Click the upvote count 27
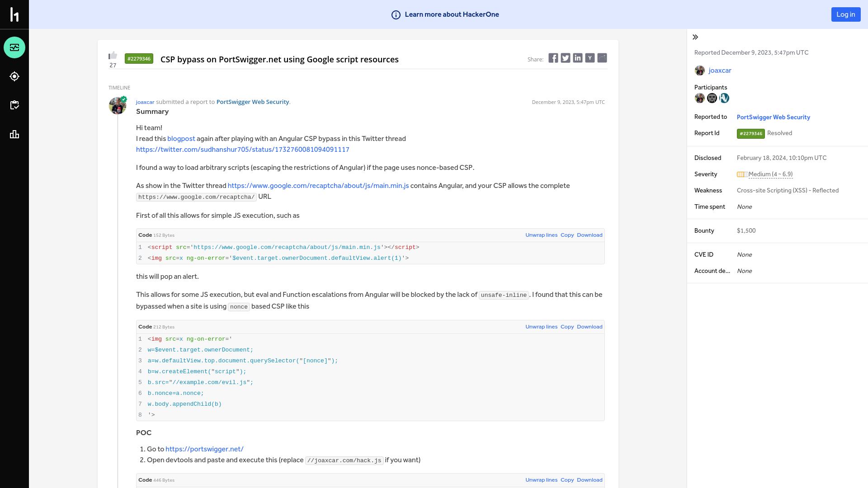The image size is (868, 488). 113,66
